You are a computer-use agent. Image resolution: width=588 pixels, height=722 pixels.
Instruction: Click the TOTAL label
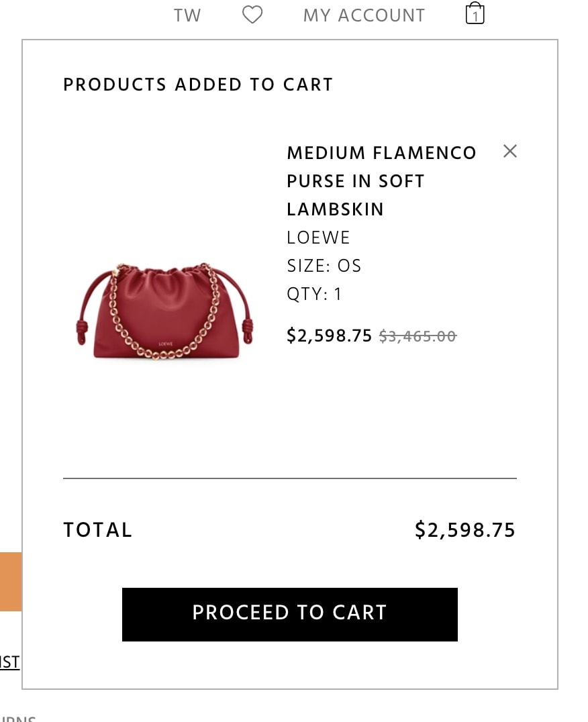pyautogui.click(x=97, y=529)
